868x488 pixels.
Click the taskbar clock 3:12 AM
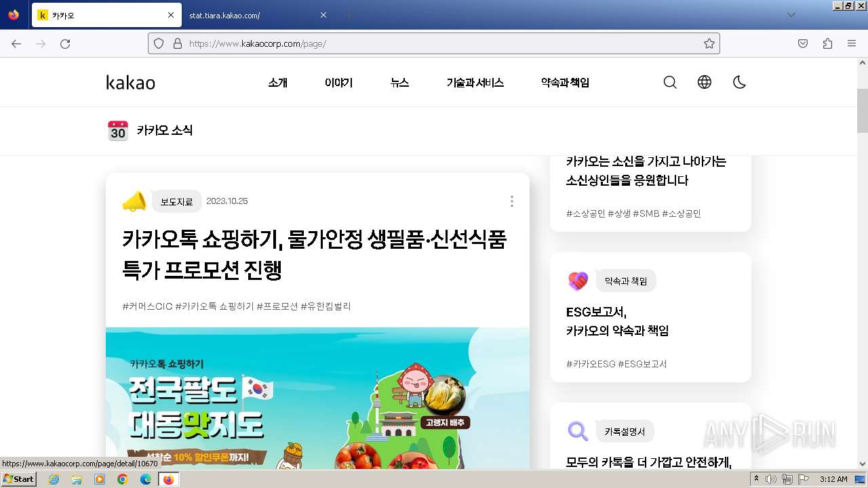[x=833, y=479]
